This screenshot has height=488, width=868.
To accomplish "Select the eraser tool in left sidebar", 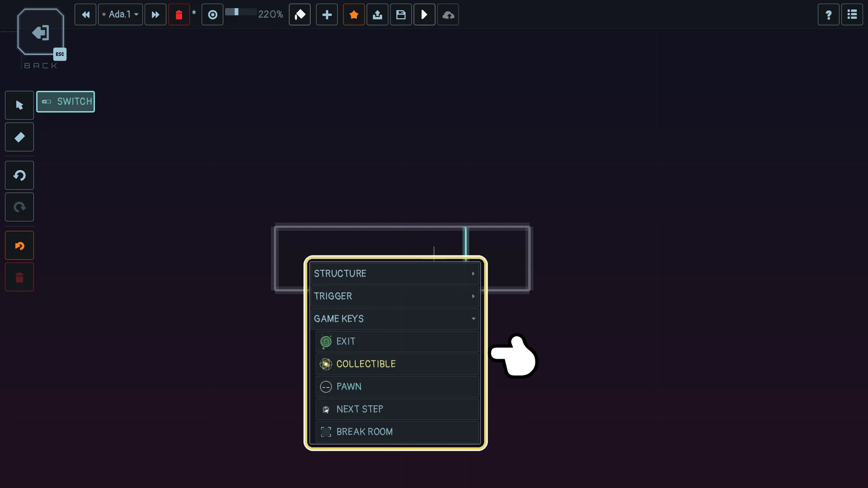I will tap(19, 137).
